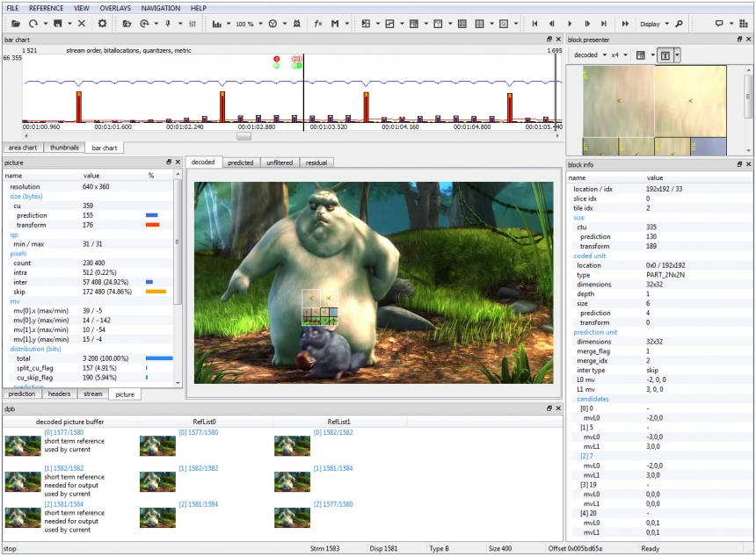This screenshot has height=556, width=756.
Task: Click the [2] 1577/1580 link in RefList1
Action: [x=333, y=504]
